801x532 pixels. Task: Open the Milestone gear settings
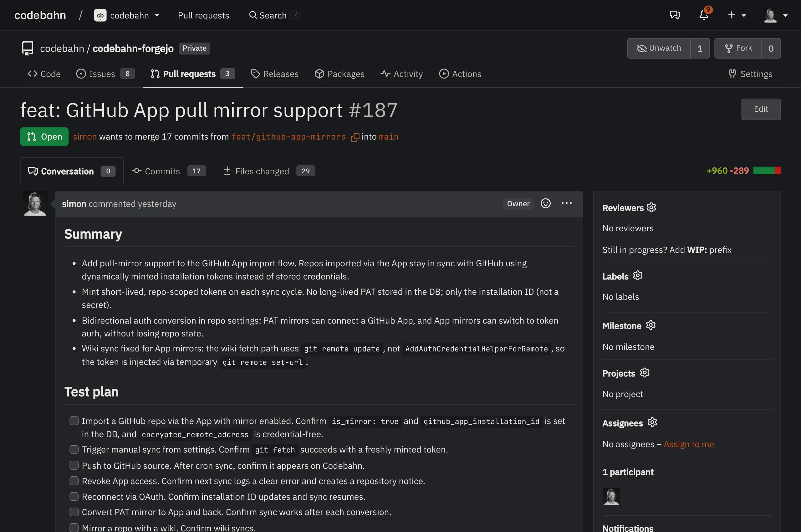[x=650, y=325]
